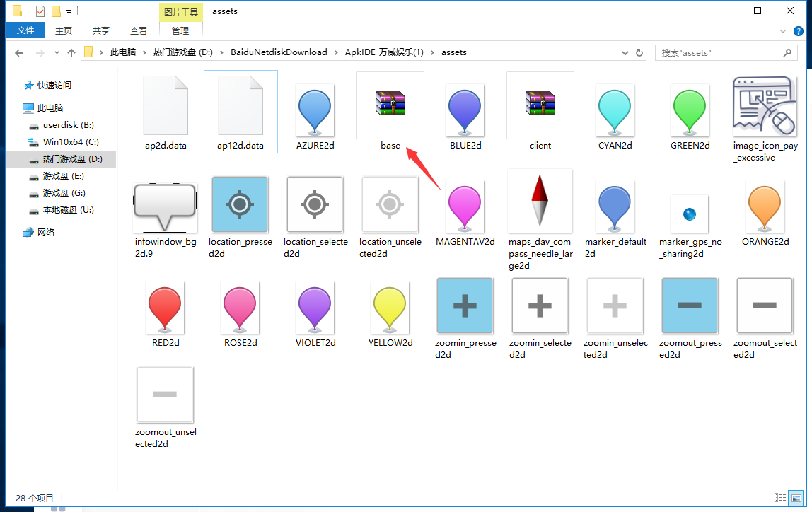
Task: Select the marker_gps_no_sharing2d image
Action: [689, 214]
